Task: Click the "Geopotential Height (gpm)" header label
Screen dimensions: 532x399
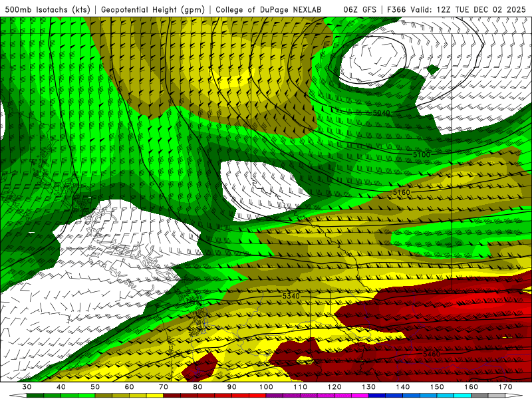Action: (x=153, y=9)
